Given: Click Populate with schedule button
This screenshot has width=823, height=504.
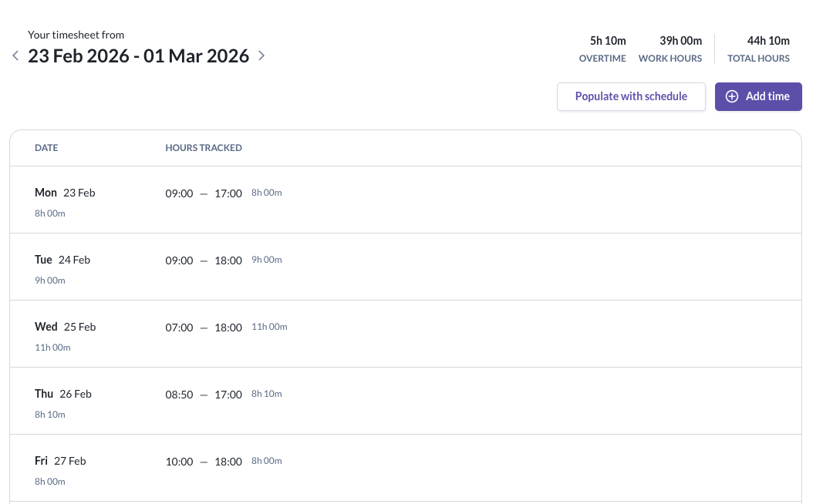Looking at the screenshot, I should pyautogui.click(x=631, y=96).
